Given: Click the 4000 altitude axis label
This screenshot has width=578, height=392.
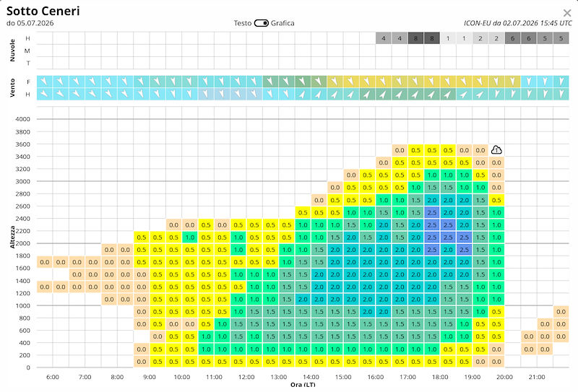Looking at the screenshot, I should [x=23, y=119].
